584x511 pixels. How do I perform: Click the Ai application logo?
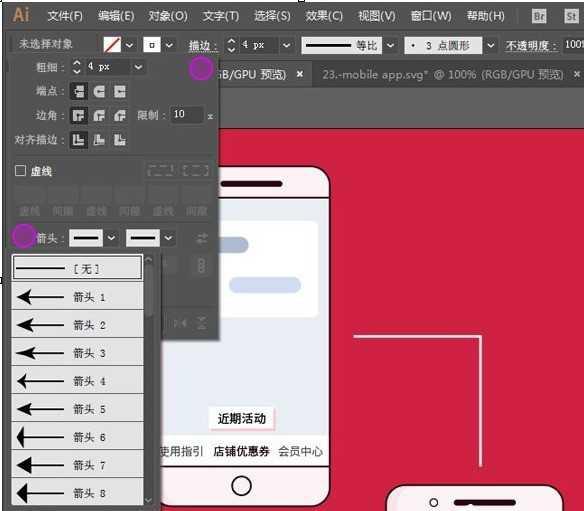point(21,15)
